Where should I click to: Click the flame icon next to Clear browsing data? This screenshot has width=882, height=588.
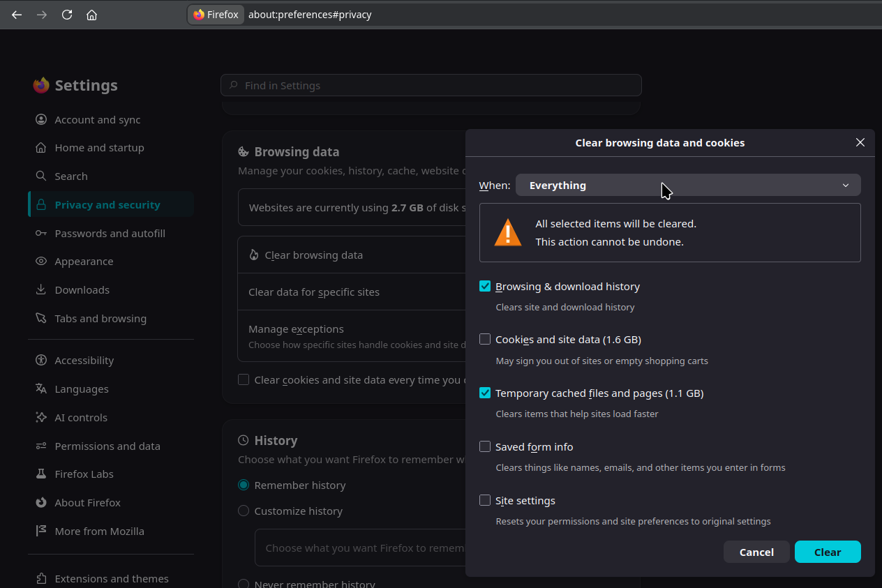click(254, 255)
